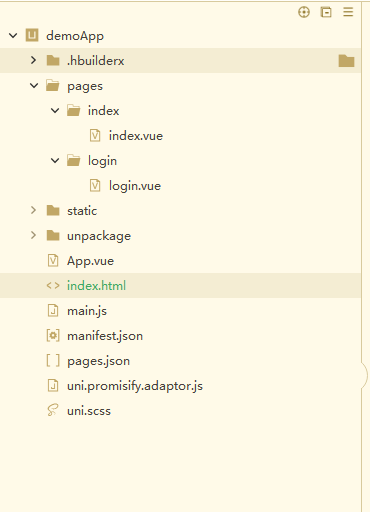
Task: Click the main.js file icon
Action: tap(53, 311)
